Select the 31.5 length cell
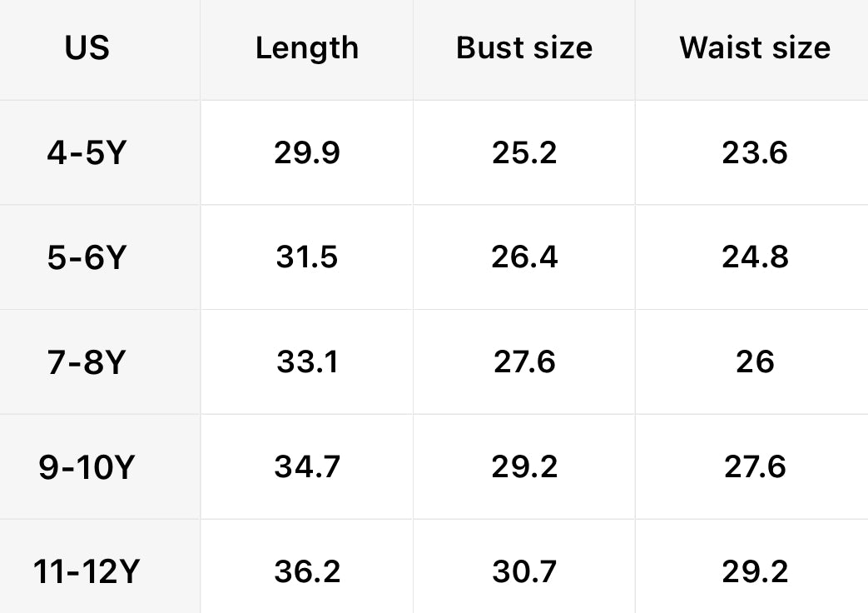The height and width of the screenshot is (613, 868). pos(306,257)
